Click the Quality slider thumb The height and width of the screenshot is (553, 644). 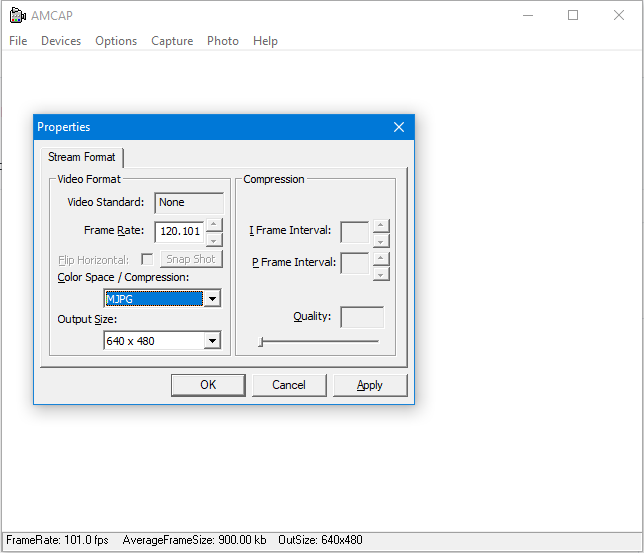click(x=260, y=341)
